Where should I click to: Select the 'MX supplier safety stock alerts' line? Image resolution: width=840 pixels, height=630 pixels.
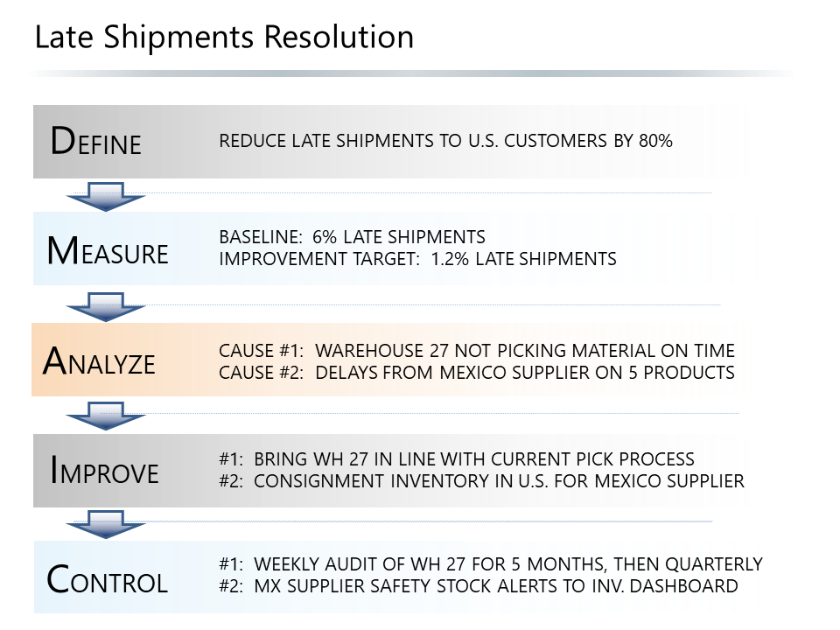pos(478,586)
